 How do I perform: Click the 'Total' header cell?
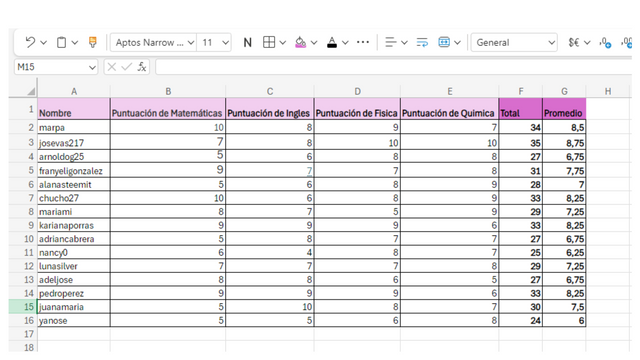[x=521, y=109]
